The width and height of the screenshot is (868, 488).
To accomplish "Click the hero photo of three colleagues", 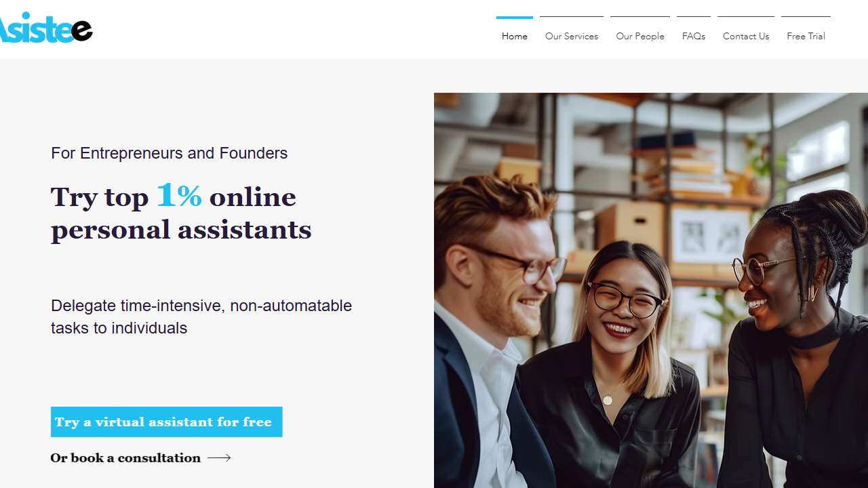I will click(651, 290).
